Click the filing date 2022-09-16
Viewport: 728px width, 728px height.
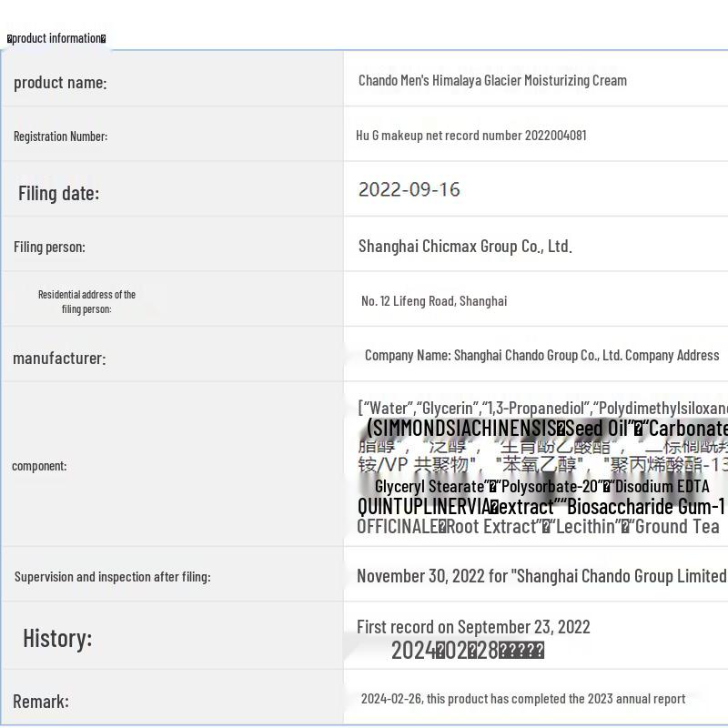point(409,189)
